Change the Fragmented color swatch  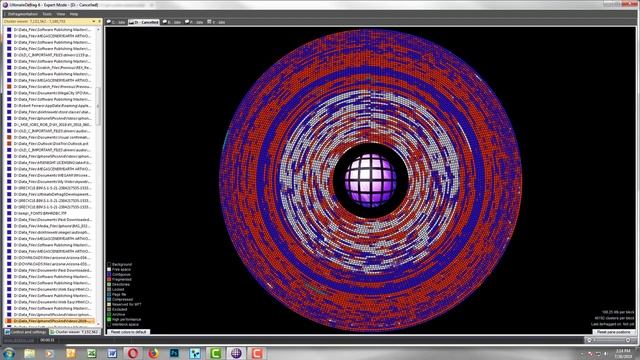109,279
